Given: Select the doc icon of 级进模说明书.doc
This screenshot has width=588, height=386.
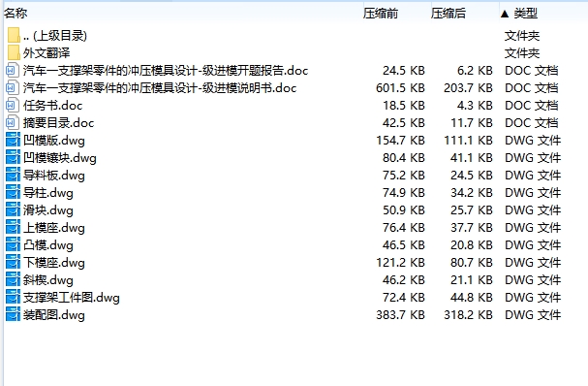Looking at the screenshot, I should (13, 87).
